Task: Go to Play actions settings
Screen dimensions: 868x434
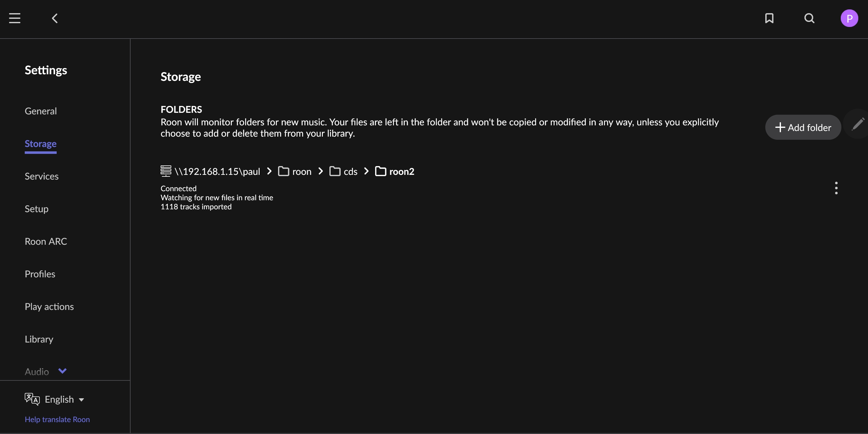Action: point(49,306)
